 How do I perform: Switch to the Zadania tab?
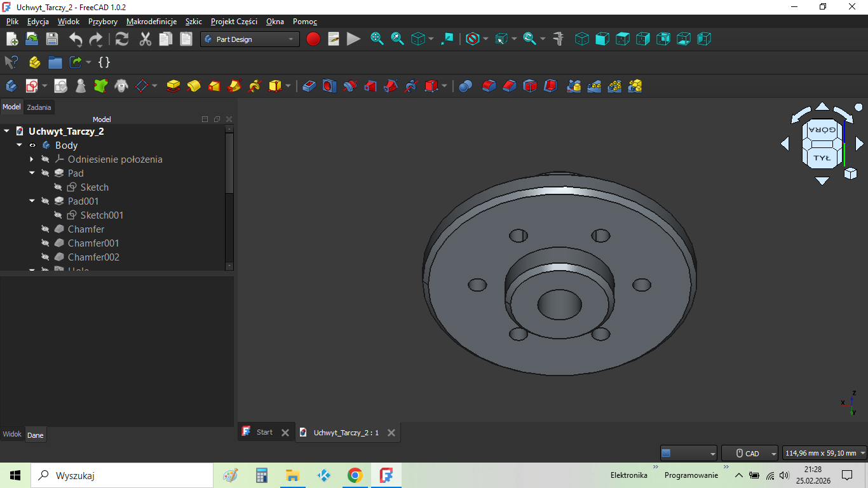click(x=39, y=107)
